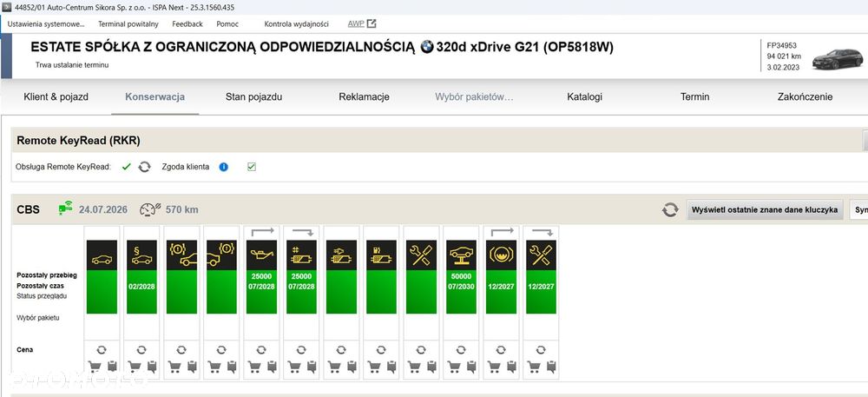This screenshot has width=868, height=397.
Task: Click the BMW vehicle thumbnail image
Action: tap(837, 59)
